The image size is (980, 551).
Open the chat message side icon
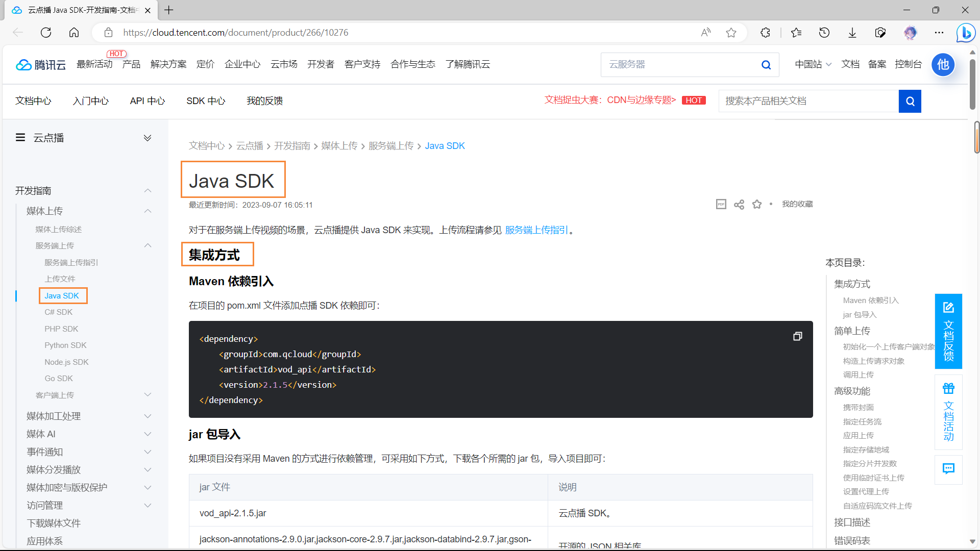[x=948, y=469]
